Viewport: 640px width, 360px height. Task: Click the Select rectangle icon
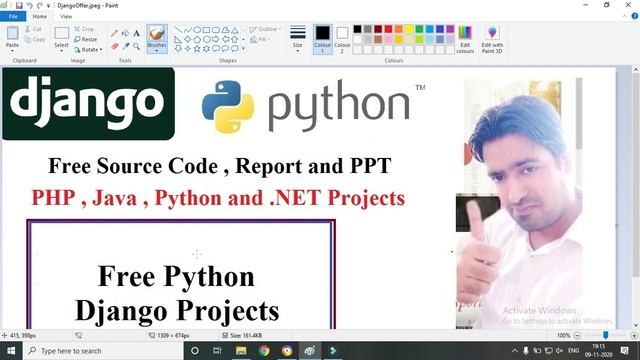point(62,33)
